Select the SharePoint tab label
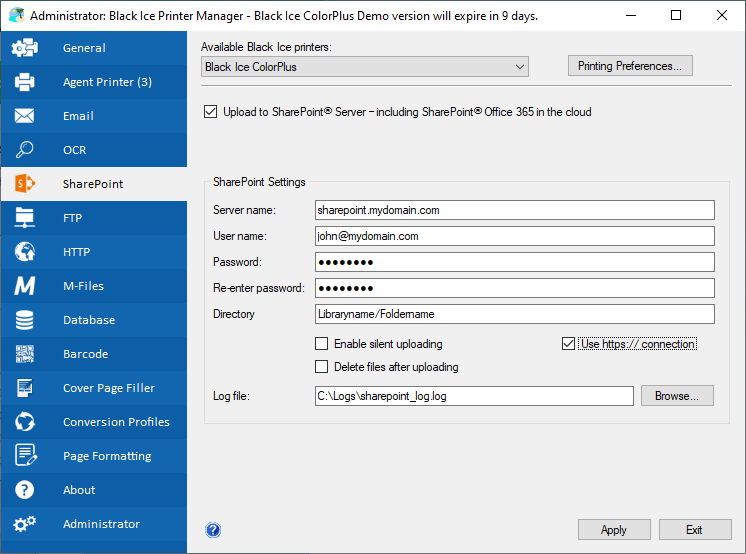The width and height of the screenshot is (746, 554). coord(93,184)
